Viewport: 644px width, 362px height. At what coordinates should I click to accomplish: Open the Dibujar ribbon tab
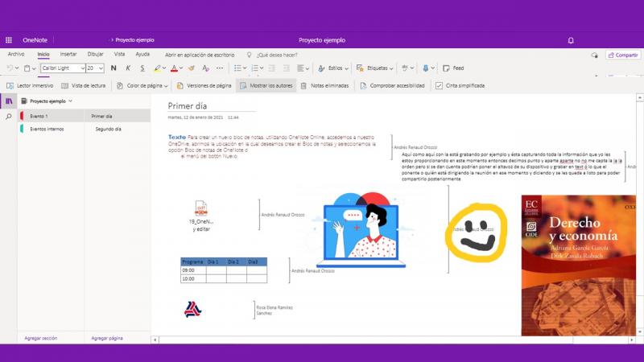(x=95, y=54)
